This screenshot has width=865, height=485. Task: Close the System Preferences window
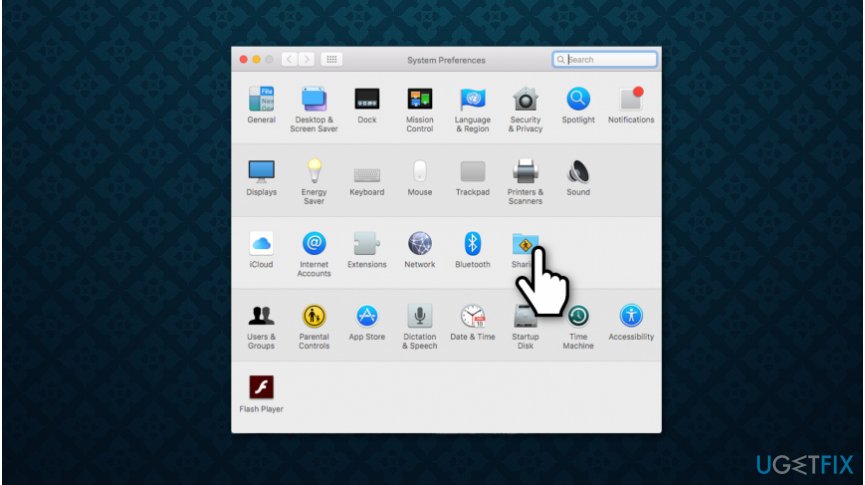click(x=243, y=60)
